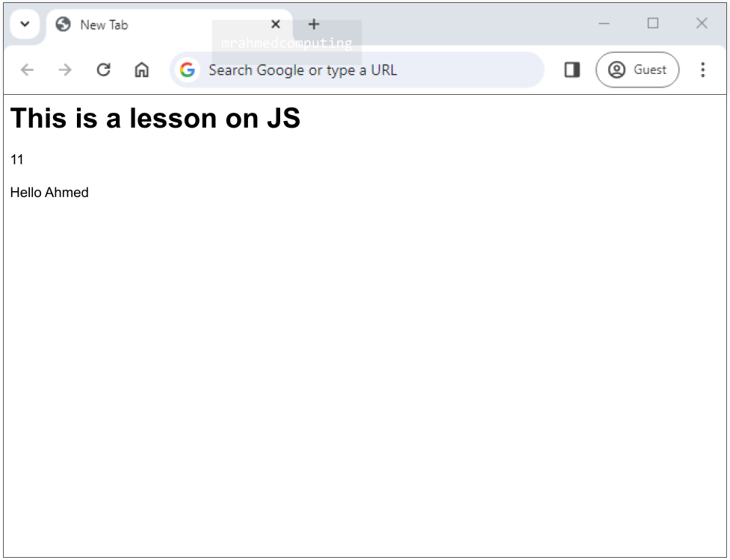Image resolution: width=730 pixels, height=560 pixels.
Task: Click the "Hello Ahmed" paragraph text
Action: (x=49, y=193)
